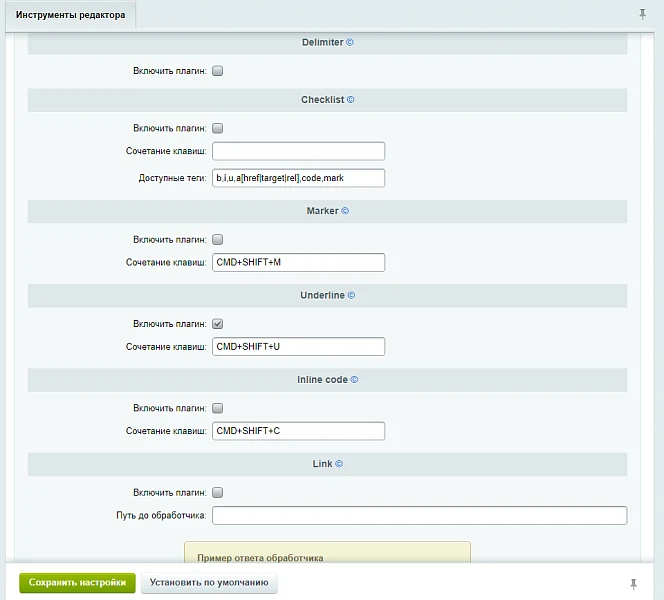
Task: Click the Inline code section heading text
Action: (322, 379)
